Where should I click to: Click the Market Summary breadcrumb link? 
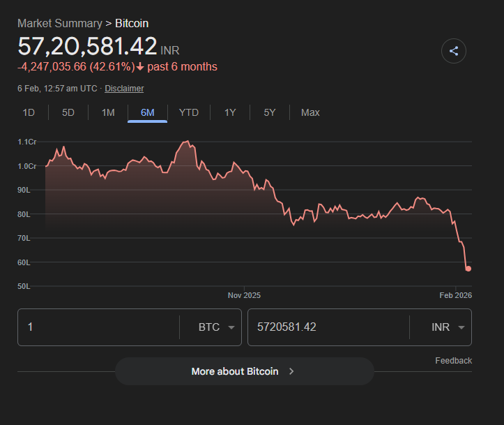(59, 24)
